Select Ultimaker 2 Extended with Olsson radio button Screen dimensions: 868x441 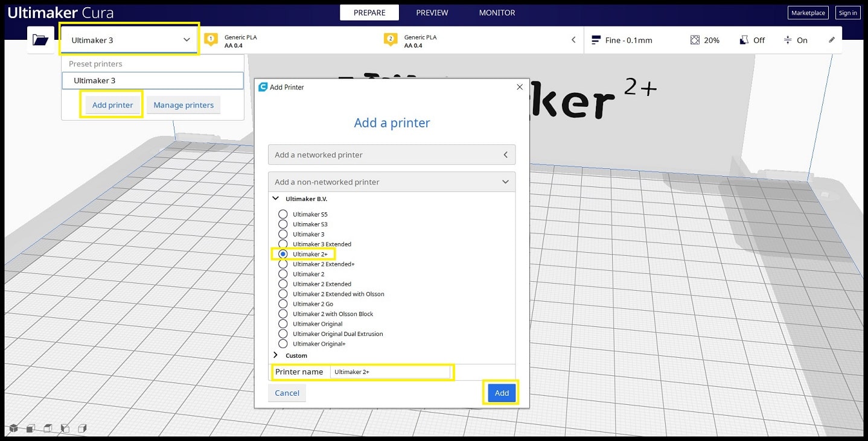click(282, 294)
